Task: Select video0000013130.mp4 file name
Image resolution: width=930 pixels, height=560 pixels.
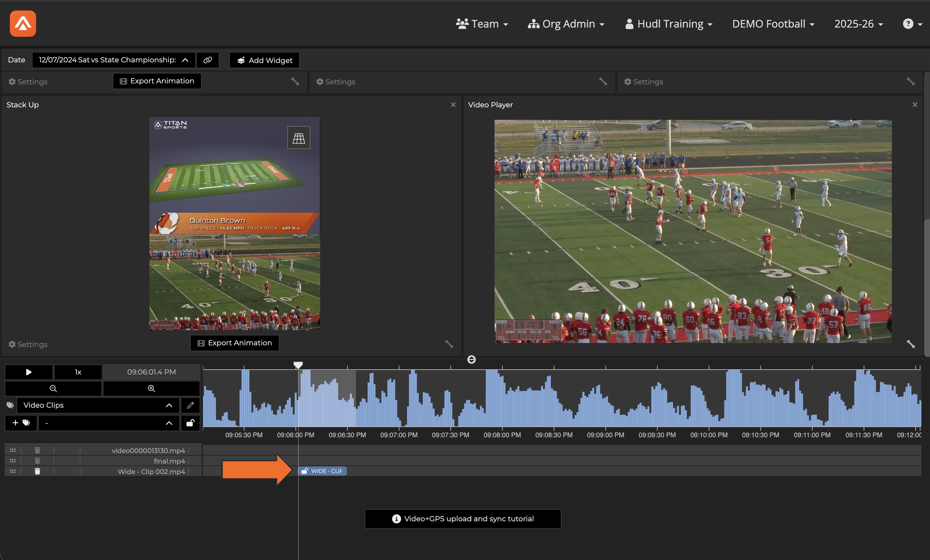Action: [x=148, y=451]
